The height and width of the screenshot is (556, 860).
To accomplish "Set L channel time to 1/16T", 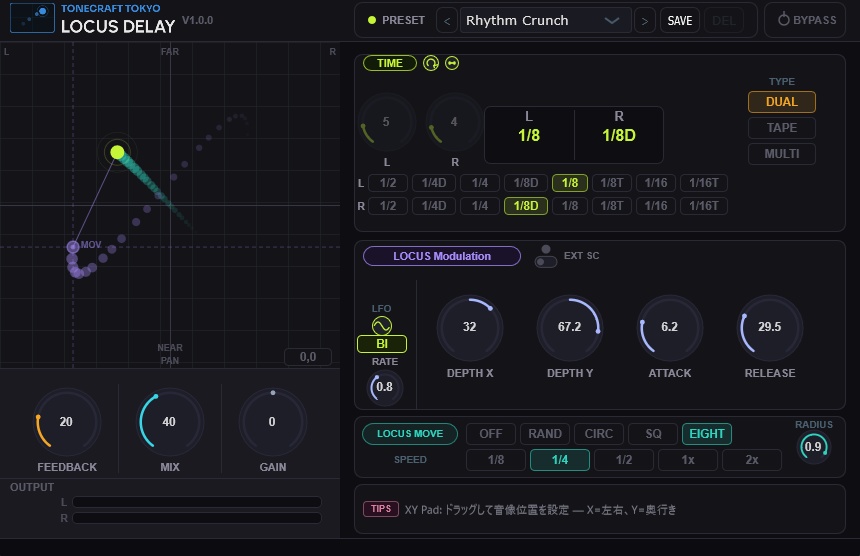I will pos(704,183).
